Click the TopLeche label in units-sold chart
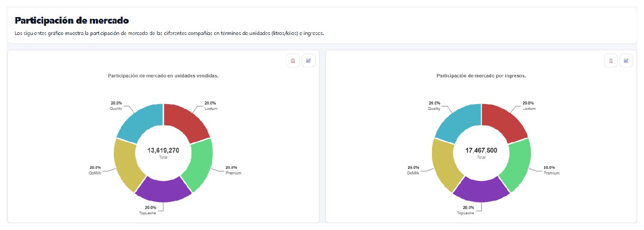The width and height of the screenshot is (644, 230). click(147, 213)
